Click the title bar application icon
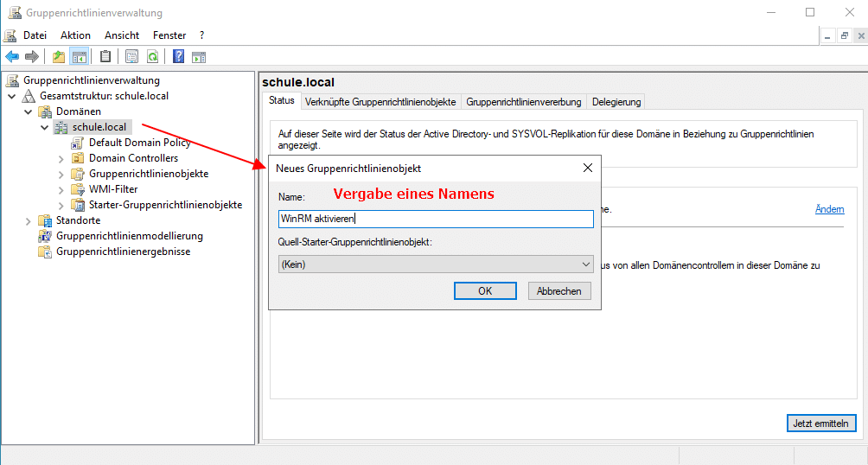The height and width of the screenshot is (465, 868). click(x=15, y=12)
